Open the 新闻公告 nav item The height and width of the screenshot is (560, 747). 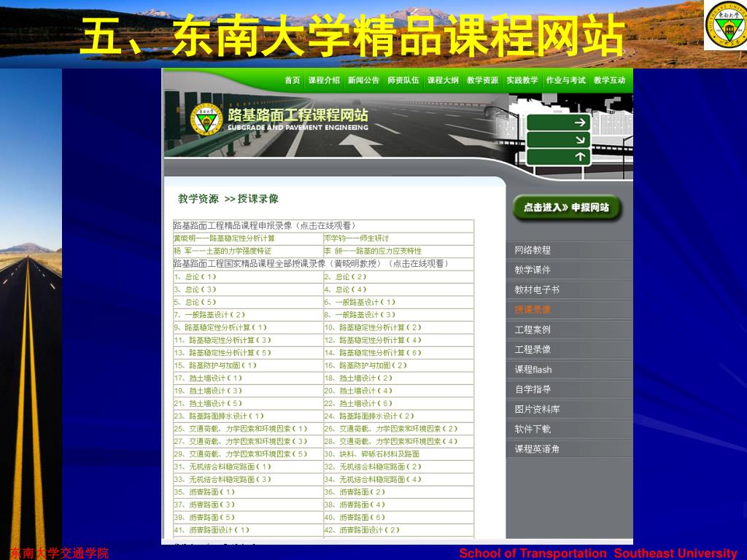[x=363, y=80]
